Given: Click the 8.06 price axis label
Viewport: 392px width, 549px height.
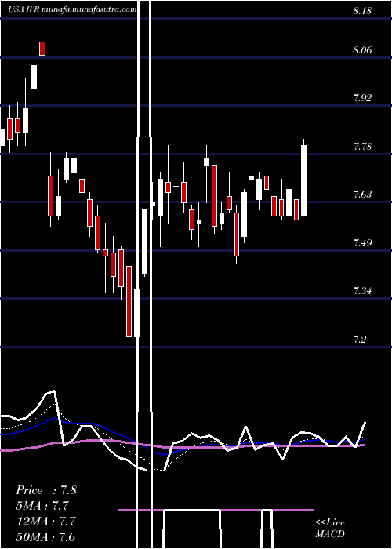Looking at the screenshot, I should click(x=362, y=50).
